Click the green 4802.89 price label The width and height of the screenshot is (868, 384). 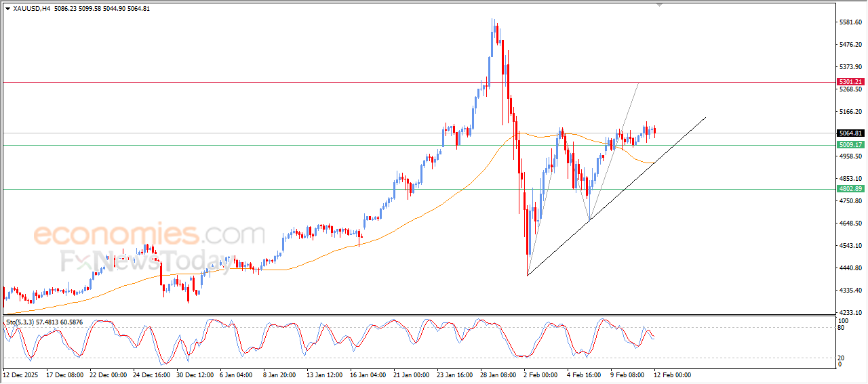pos(850,189)
